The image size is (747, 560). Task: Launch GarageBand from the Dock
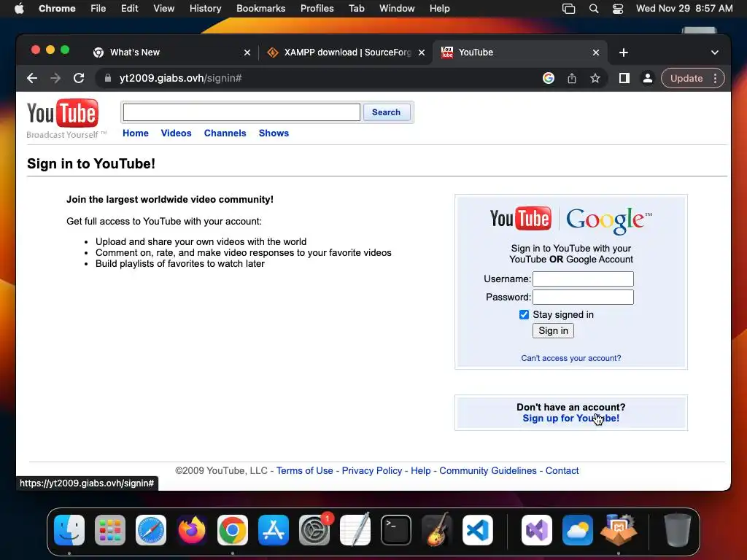click(437, 530)
